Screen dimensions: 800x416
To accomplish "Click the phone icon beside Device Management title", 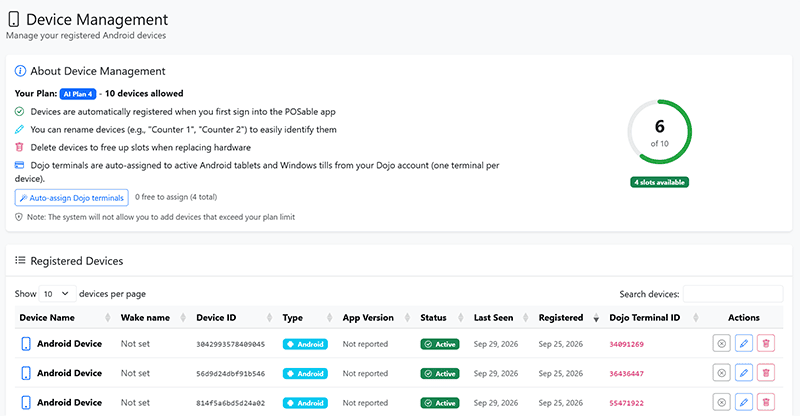I will click(x=14, y=19).
